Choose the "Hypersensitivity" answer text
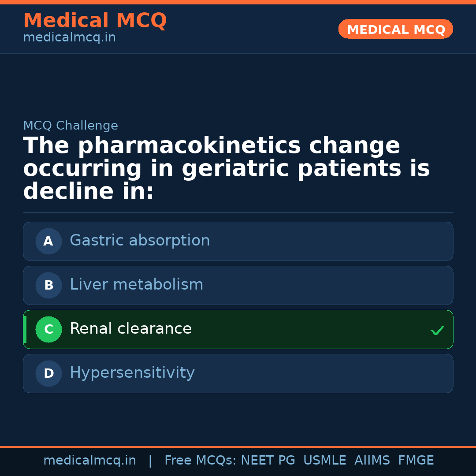This screenshot has height=476, width=476. [132, 373]
